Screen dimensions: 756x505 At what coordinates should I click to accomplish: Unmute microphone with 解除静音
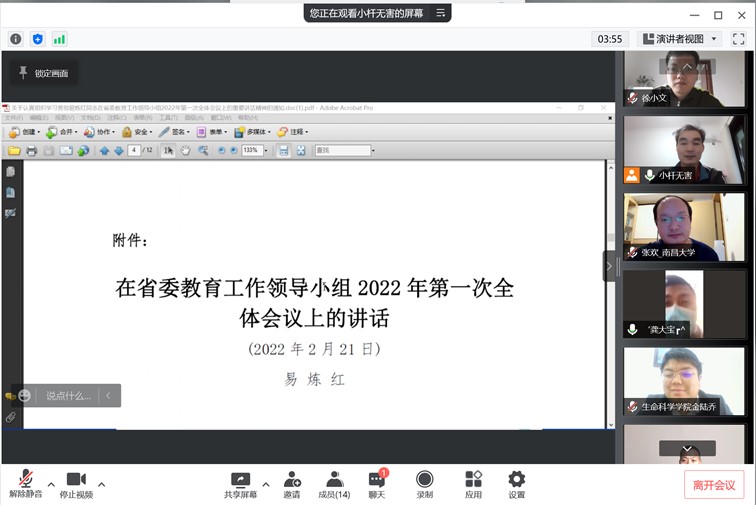pos(24,484)
